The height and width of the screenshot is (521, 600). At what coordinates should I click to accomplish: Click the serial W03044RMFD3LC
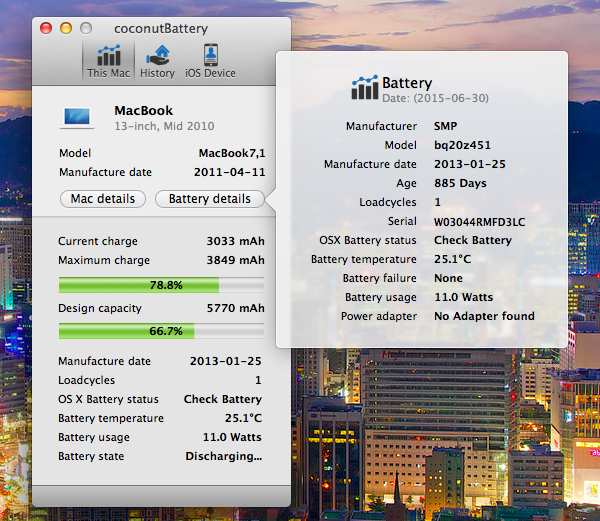(x=479, y=222)
